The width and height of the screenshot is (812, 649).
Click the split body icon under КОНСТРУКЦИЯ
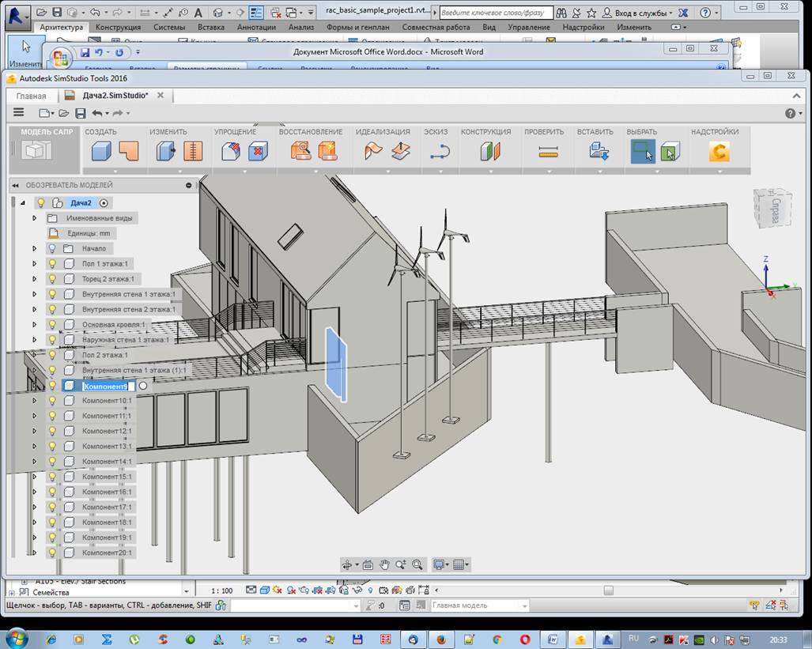pyautogui.click(x=490, y=152)
